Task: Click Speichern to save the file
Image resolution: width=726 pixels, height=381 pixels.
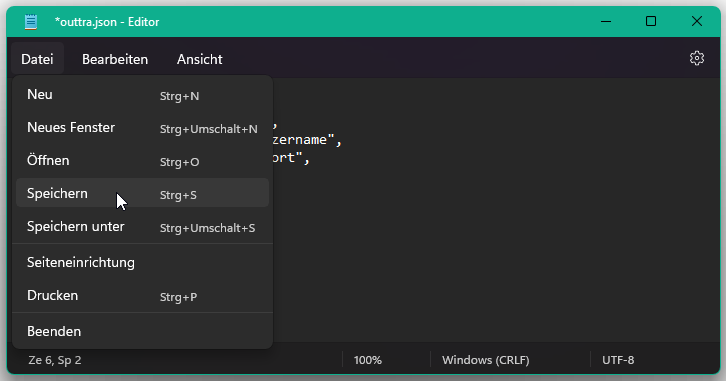Action: click(143, 193)
